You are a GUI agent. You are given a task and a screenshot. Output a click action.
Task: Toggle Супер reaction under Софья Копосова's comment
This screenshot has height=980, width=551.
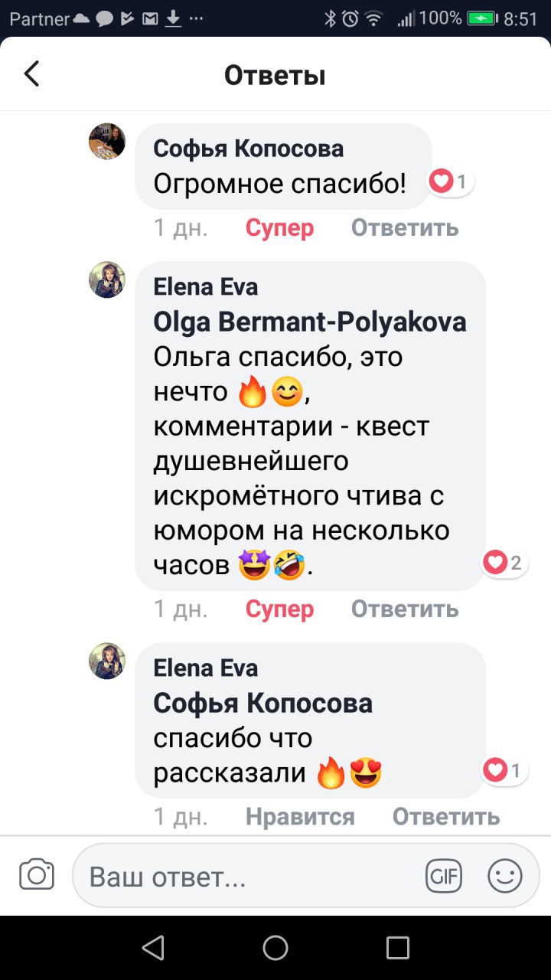pos(279,227)
